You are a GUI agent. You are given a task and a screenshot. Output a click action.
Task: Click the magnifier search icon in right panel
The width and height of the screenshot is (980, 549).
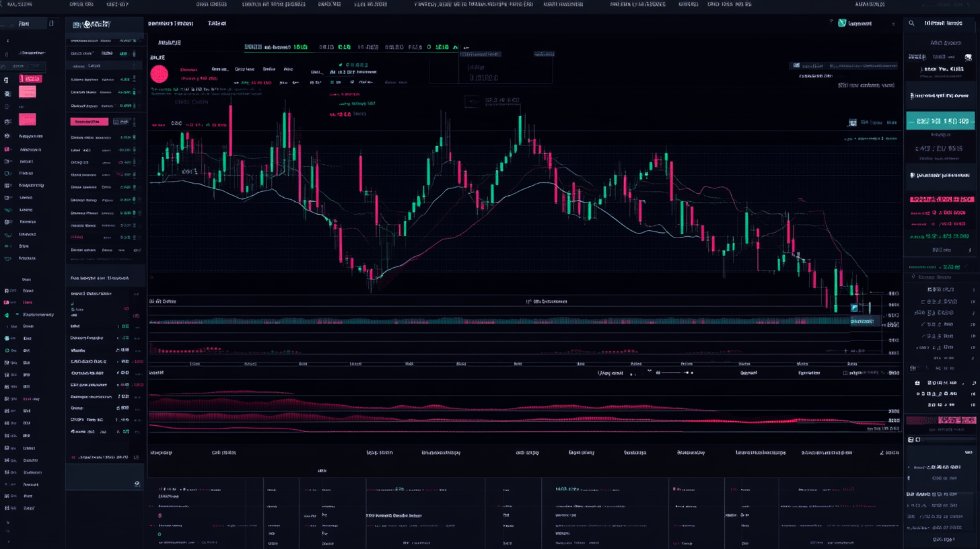[x=911, y=23]
